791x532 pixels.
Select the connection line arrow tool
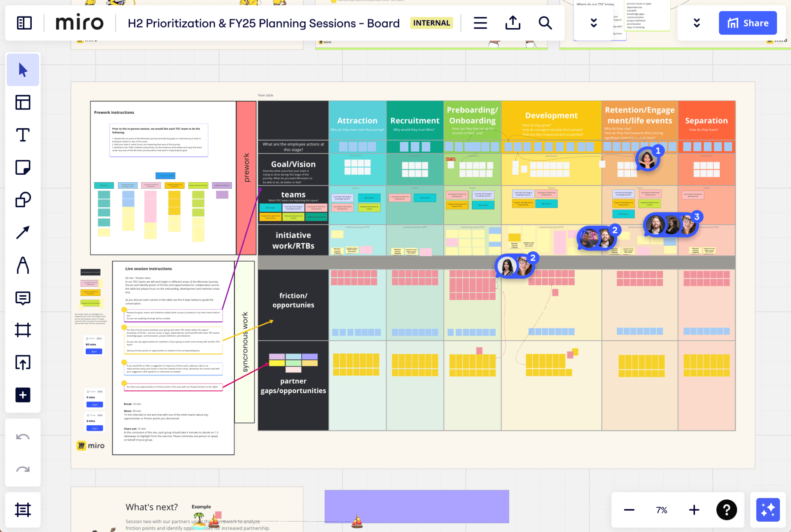[x=23, y=232]
